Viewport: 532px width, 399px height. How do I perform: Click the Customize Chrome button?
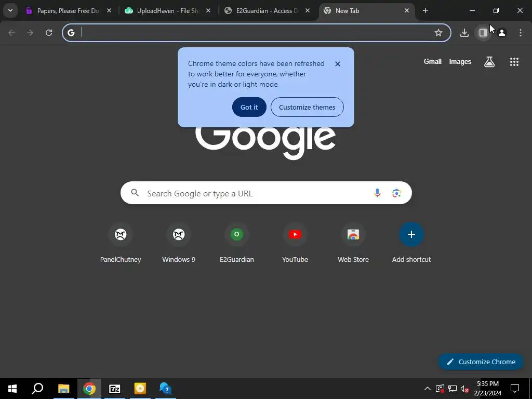pyautogui.click(x=481, y=362)
